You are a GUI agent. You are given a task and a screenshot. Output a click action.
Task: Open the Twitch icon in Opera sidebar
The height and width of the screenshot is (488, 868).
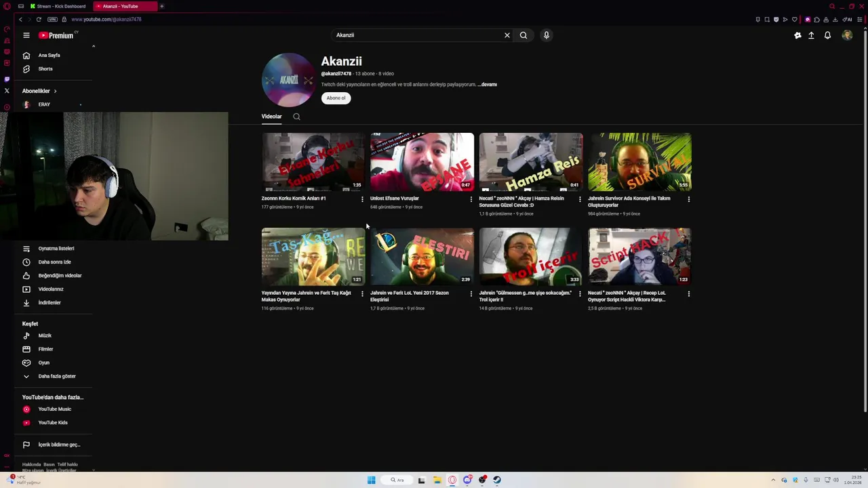click(7, 79)
